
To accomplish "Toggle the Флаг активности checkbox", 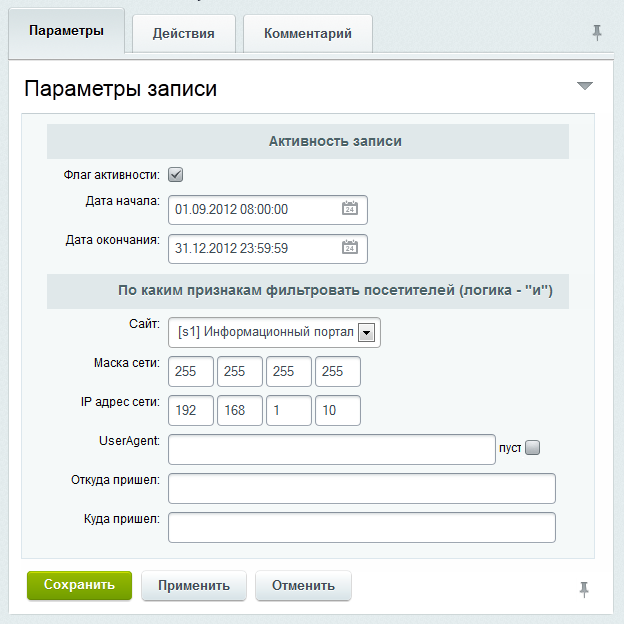I will point(175,174).
